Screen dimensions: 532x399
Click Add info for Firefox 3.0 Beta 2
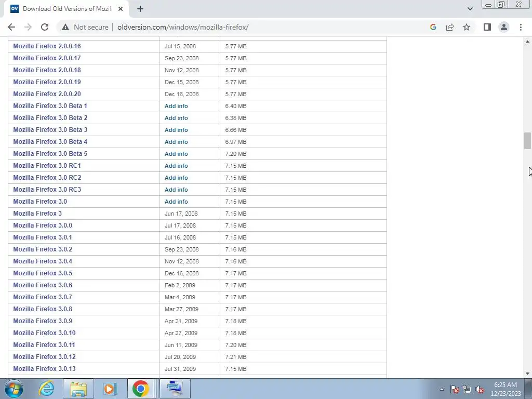[x=176, y=118]
